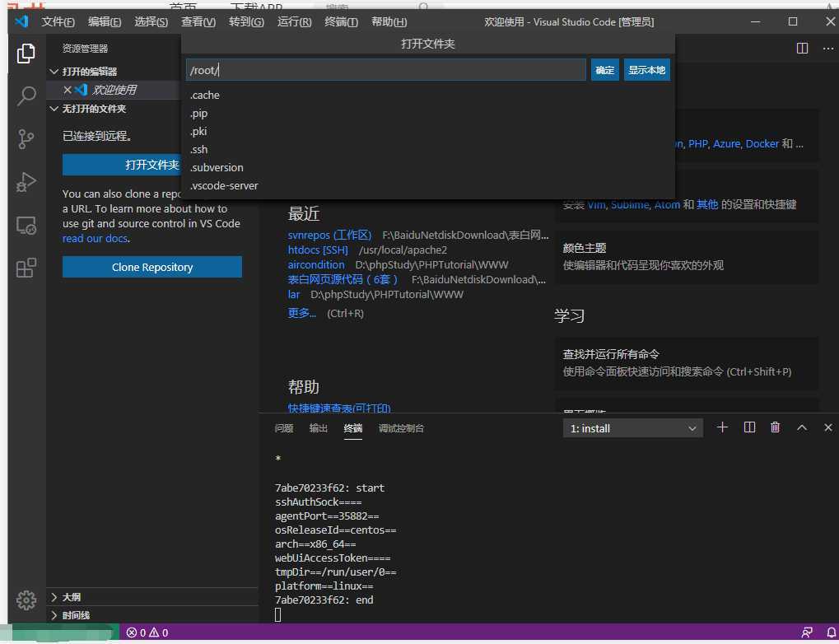Open the Run and Debug view
The height and width of the screenshot is (644, 839).
point(26,182)
